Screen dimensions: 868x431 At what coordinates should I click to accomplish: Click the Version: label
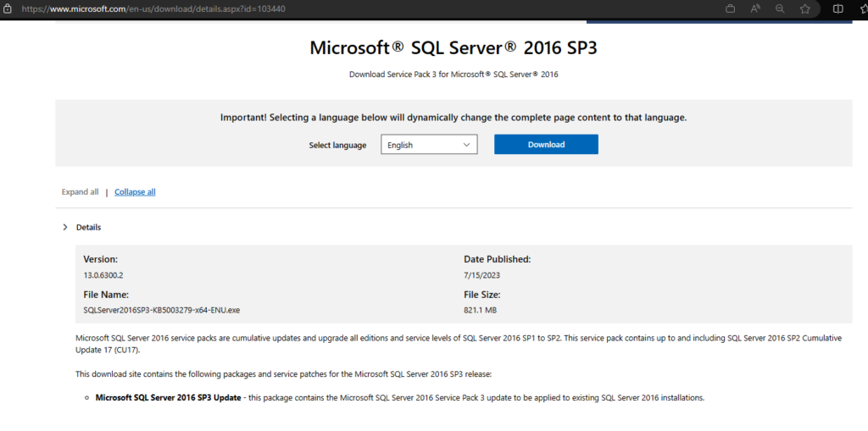[x=100, y=259]
